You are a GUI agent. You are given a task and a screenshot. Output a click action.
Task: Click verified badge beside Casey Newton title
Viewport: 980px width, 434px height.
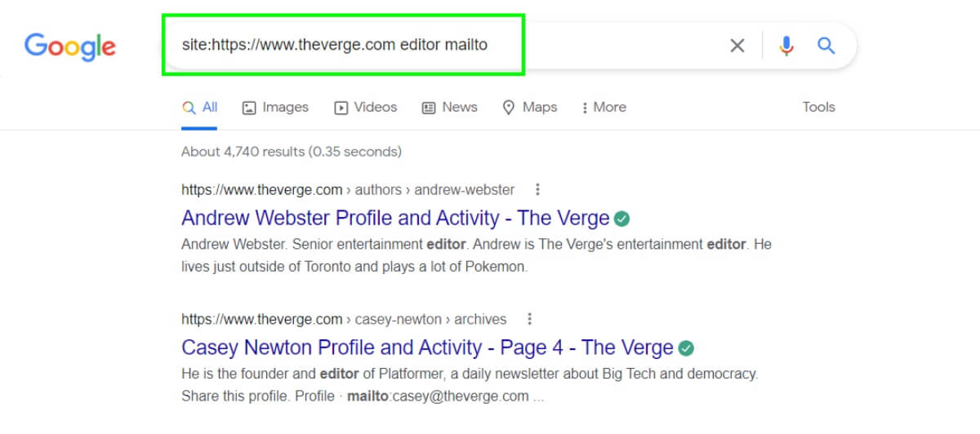pyautogui.click(x=686, y=348)
